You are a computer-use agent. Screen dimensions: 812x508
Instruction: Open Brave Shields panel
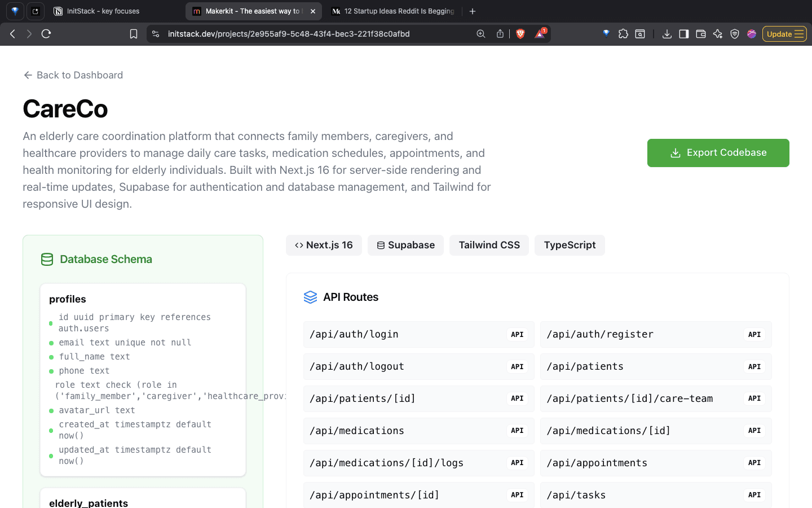point(520,33)
